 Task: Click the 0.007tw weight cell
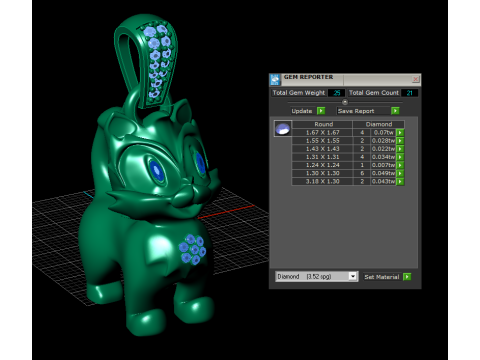(383, 165)
